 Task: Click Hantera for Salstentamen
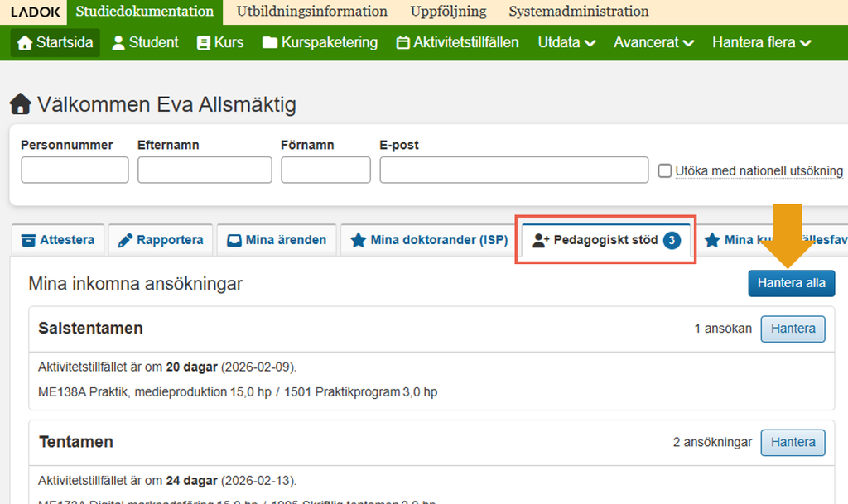[793, 329]
